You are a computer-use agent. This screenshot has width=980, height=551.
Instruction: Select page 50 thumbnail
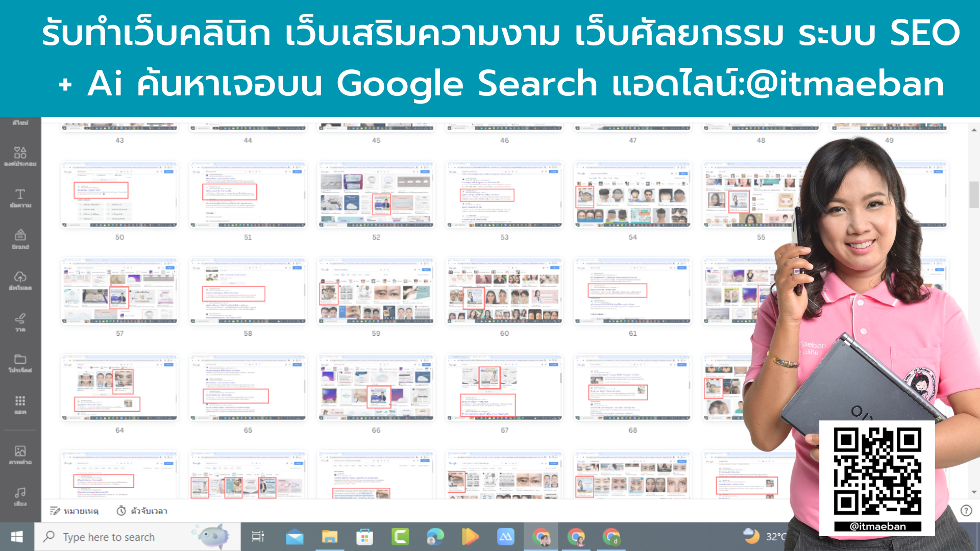(119, 194)
